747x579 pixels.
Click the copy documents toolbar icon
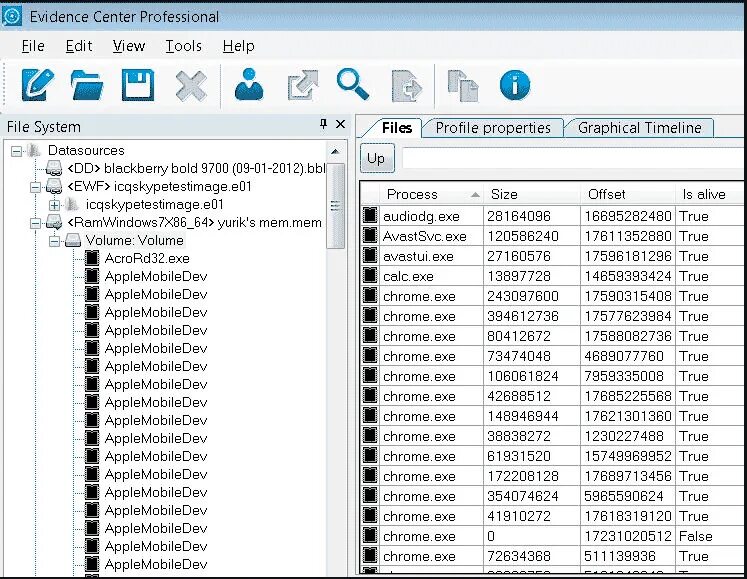pyautogui.click(x=463, y=86)
